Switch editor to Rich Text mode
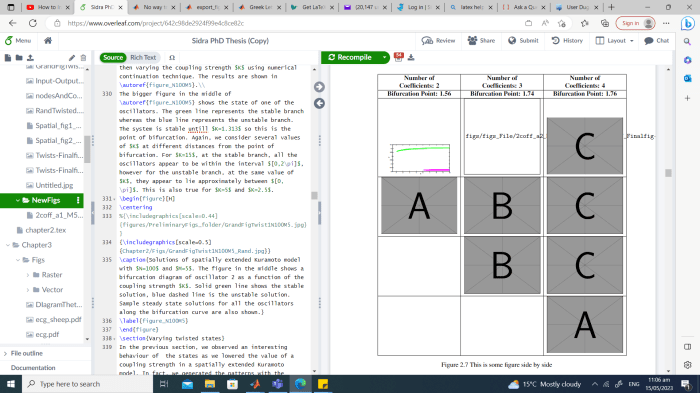Viewport: 700px width, 393px height. coord(143,57)
